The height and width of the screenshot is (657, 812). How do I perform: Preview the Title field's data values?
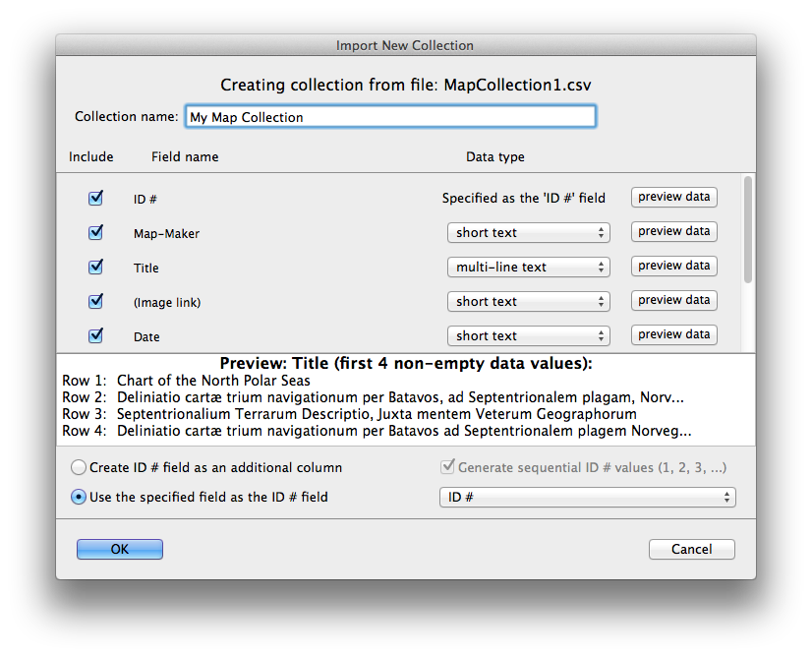(x=673, y=266)
